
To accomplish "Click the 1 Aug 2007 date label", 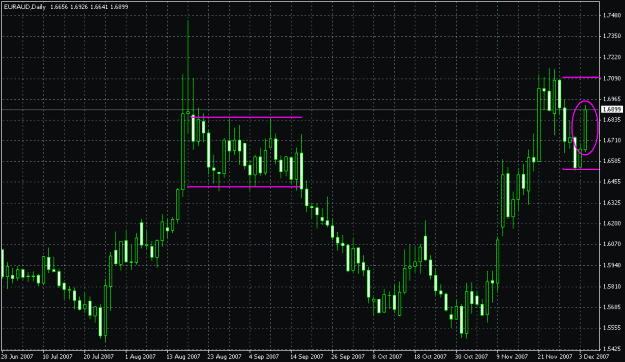I will [x=140, y=356].
